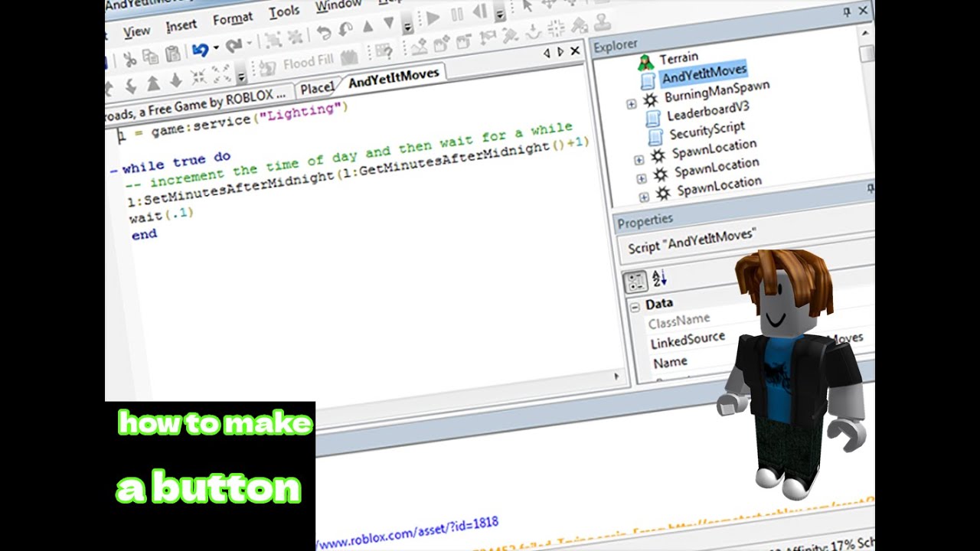The image size is (980, 551).
Task: Click the Ungroup parts icon
Action: tap(296, 38)
